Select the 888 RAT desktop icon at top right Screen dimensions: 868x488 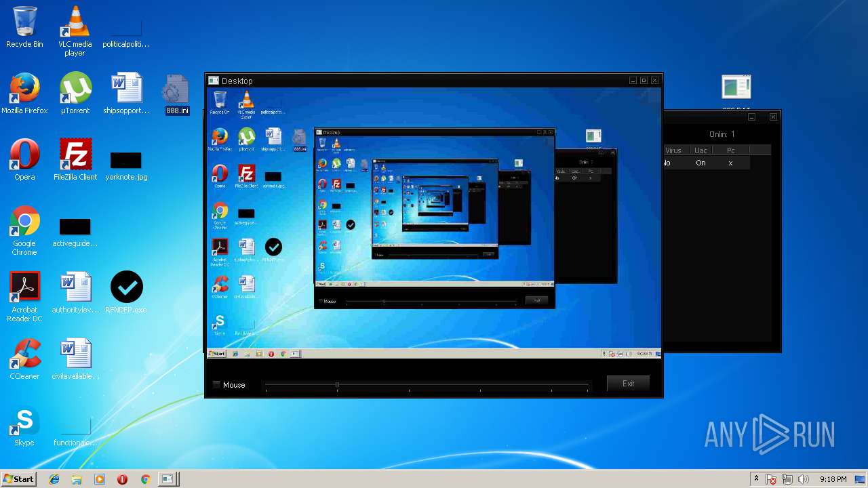(x=736, y=91)
